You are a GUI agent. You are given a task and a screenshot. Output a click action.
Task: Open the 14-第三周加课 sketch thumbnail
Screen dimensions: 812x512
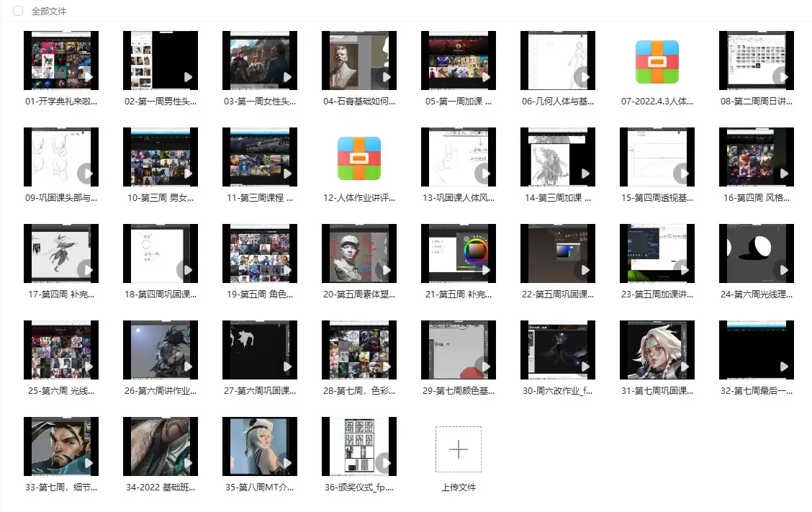pos(558,157)
